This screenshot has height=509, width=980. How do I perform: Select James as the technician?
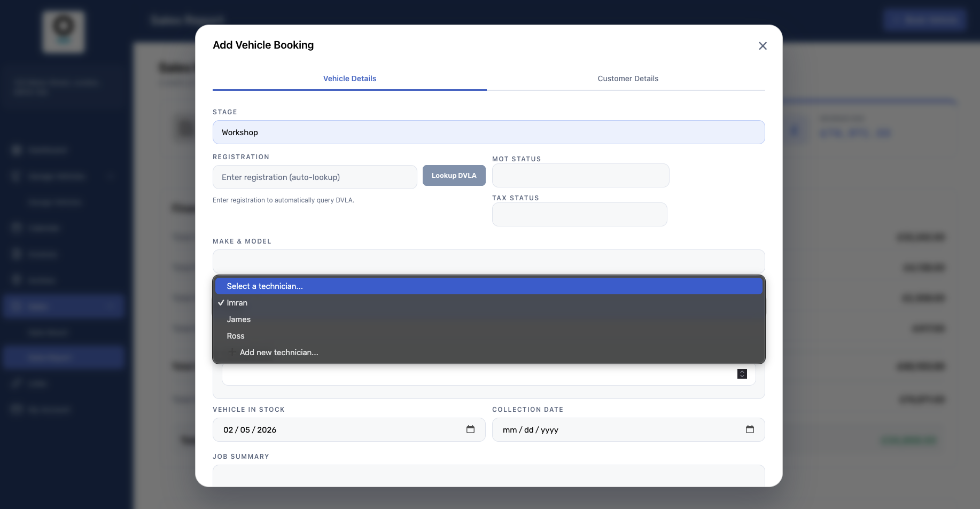pyautogui.click(x=239, y=319)
